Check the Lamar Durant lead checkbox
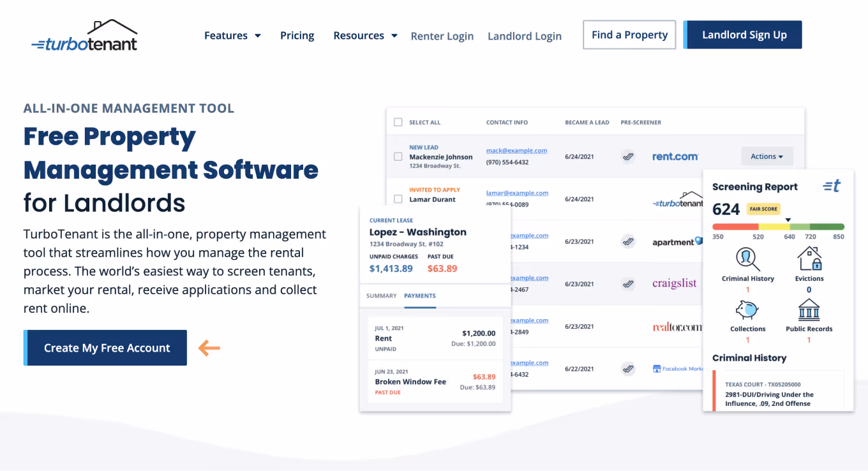Screen dimensions: 868x471 (398, 198)
